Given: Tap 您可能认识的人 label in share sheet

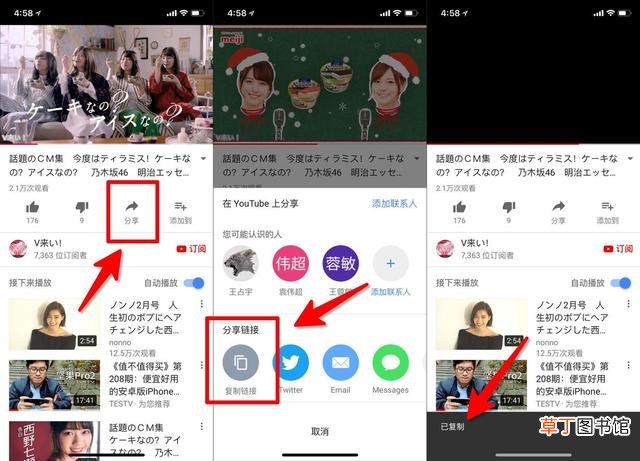Looking at the screenshot, I should pyautogui.click(x=252, y=234).
